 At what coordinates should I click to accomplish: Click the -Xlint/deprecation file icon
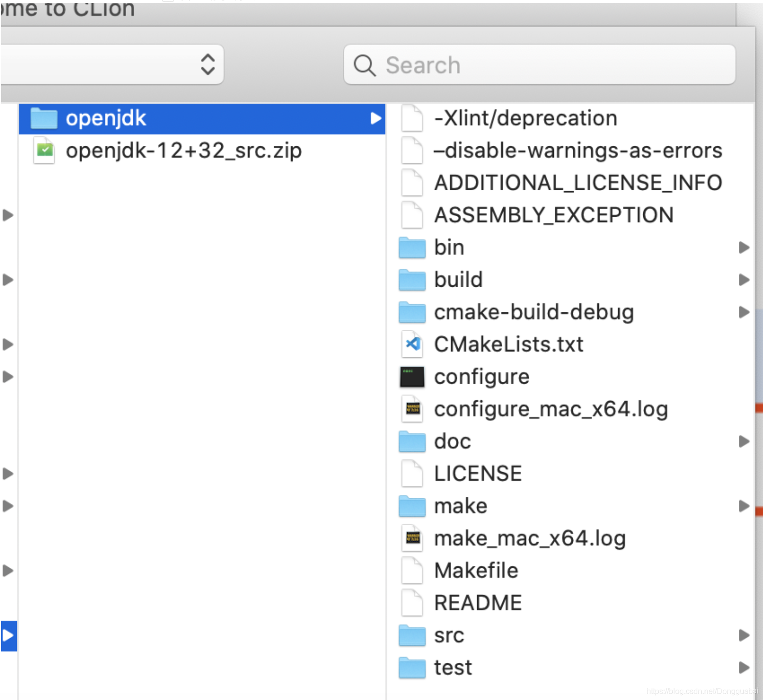(x=412, y=118)
